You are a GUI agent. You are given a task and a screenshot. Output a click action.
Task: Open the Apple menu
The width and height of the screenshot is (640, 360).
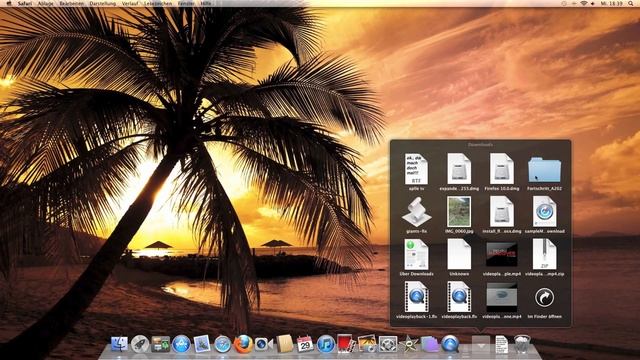click(x=9, y=3)
